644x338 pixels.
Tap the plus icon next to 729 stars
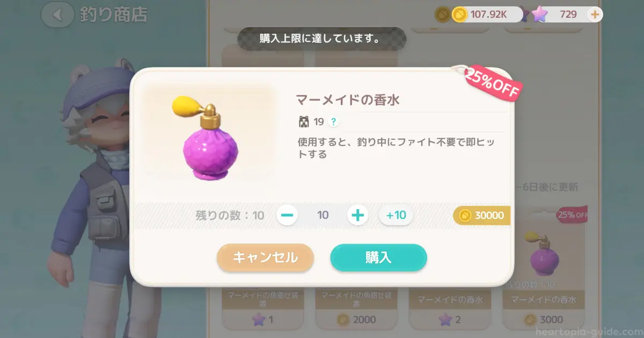tap(595, 14)
